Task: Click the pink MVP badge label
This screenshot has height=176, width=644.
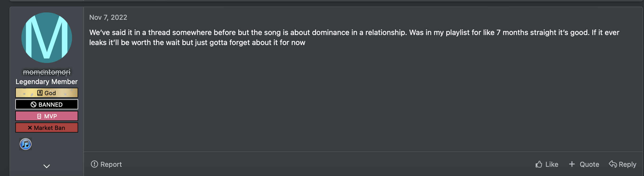Action: [50, 116]
